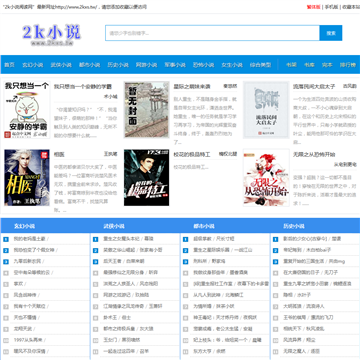The height and width of the screenshot is (360, 360).
Task: Open 首页 in the navigation bar
Action: [x=9, y=65]
